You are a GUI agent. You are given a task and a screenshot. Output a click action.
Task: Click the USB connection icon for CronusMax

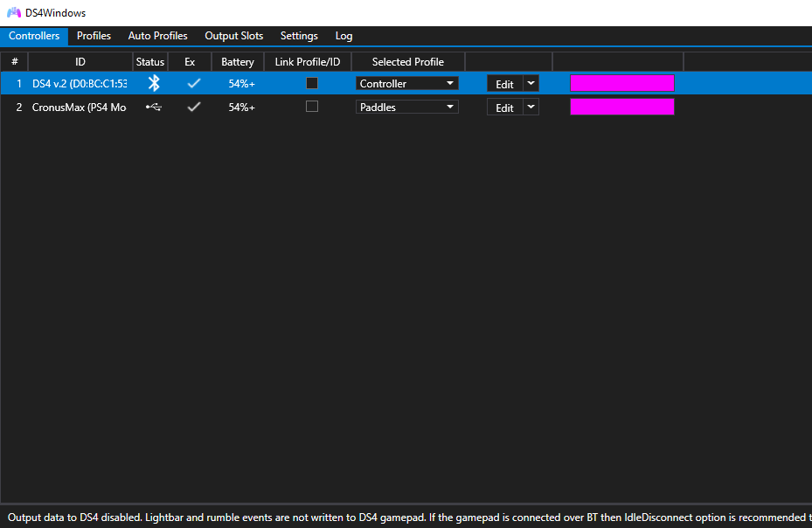pyautogui.click(x=151, y=107)
